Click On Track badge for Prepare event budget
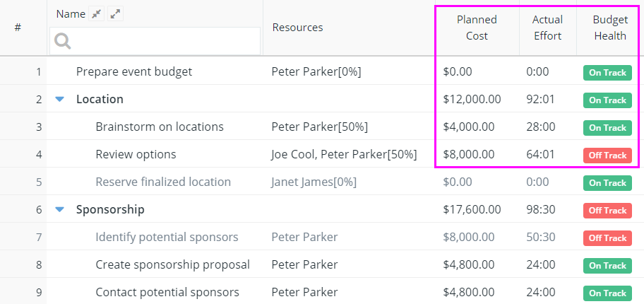This screenshot has width=644, height=304. (x=607, y=73)
